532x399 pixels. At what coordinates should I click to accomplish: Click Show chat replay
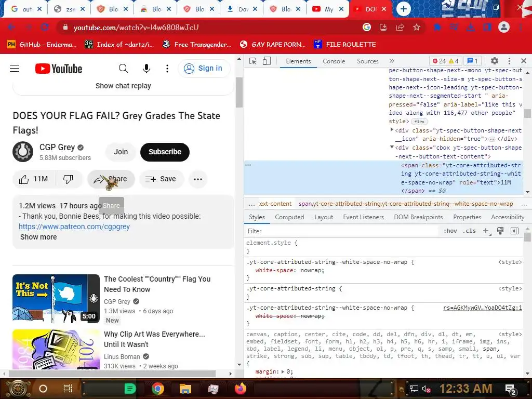coord(123,86)
